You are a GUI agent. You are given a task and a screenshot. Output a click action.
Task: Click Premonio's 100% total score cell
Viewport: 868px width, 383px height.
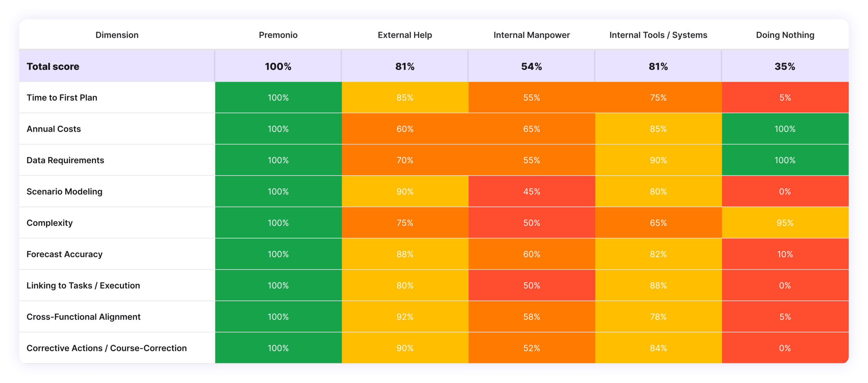(278, 66)
